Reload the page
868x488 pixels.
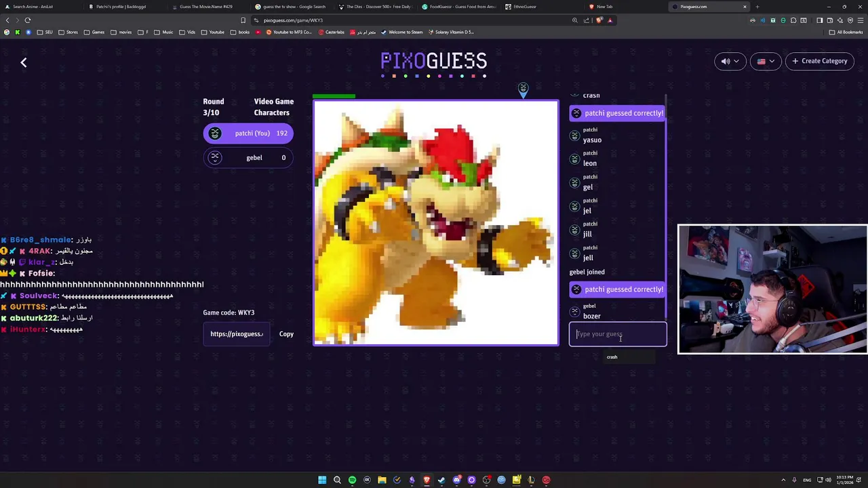point(28,20)
